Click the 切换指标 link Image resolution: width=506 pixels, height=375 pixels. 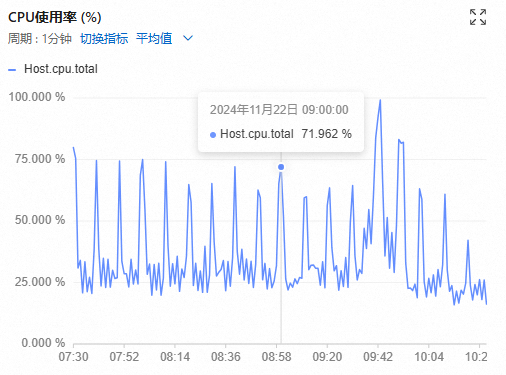tap(104, 39)
